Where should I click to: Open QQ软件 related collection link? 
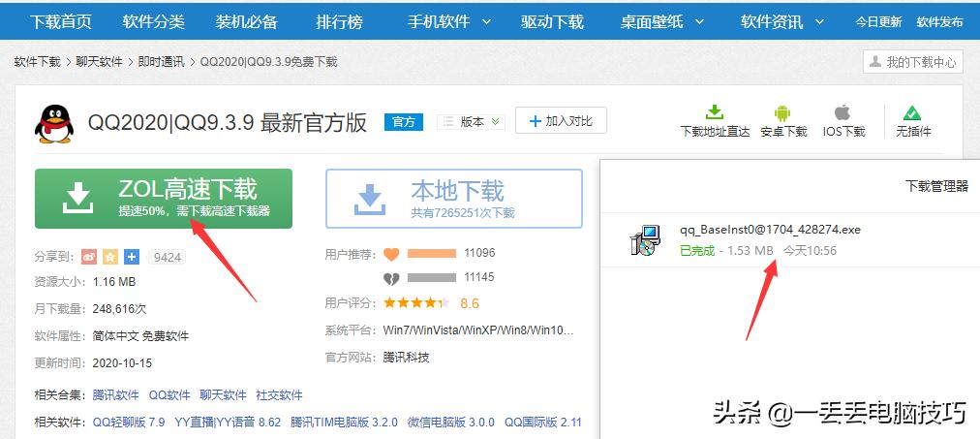(x=169, y=395)
